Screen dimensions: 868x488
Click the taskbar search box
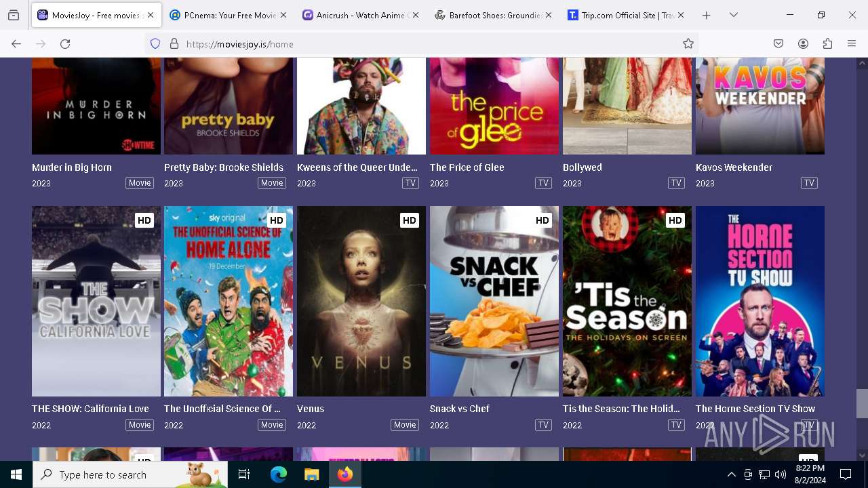(130, 474)
